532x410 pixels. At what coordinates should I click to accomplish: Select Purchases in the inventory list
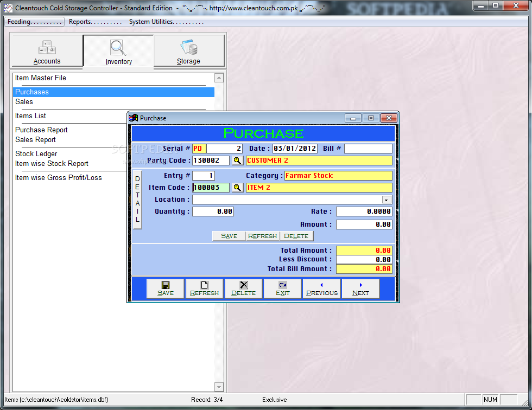113,92
